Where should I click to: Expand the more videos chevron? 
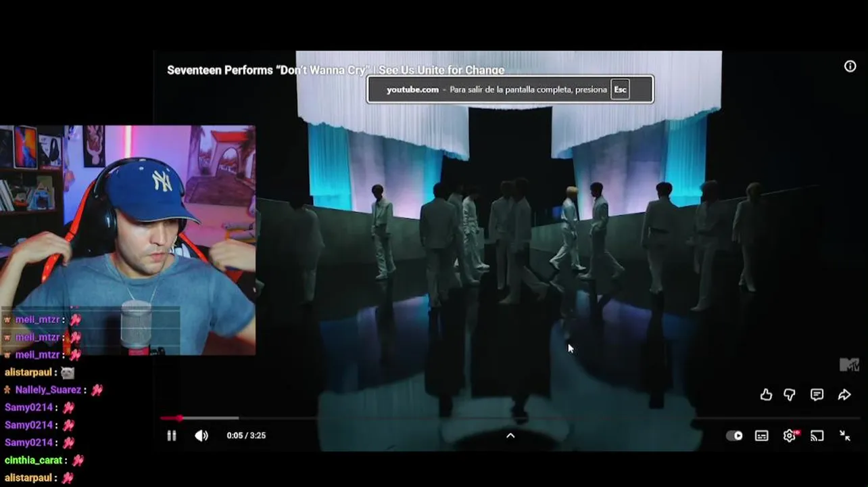510,436
